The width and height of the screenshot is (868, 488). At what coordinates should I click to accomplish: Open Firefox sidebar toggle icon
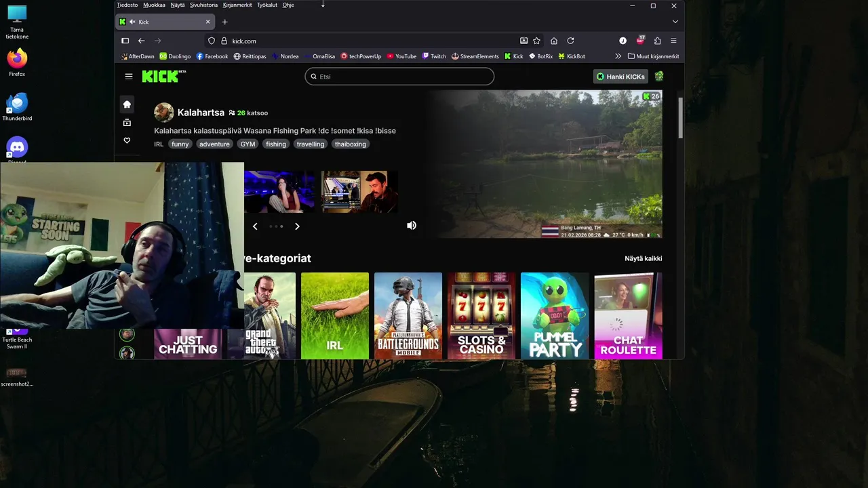[125, 41]
